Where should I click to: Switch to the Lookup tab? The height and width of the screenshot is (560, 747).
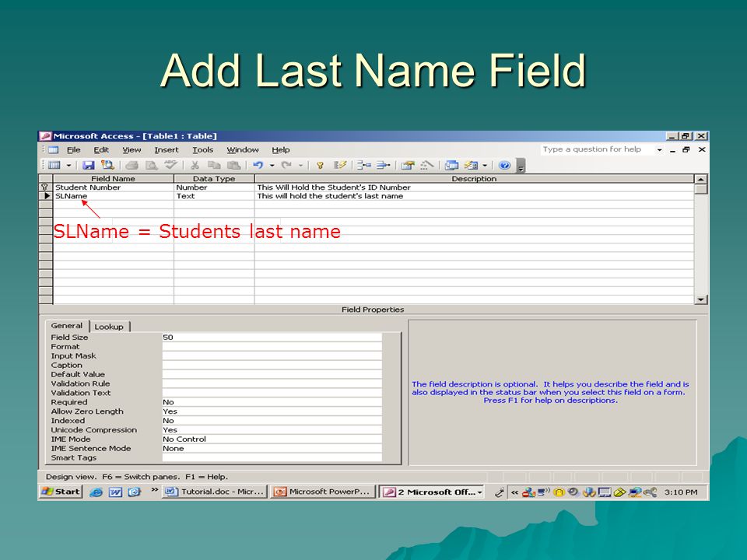(109, 327)
